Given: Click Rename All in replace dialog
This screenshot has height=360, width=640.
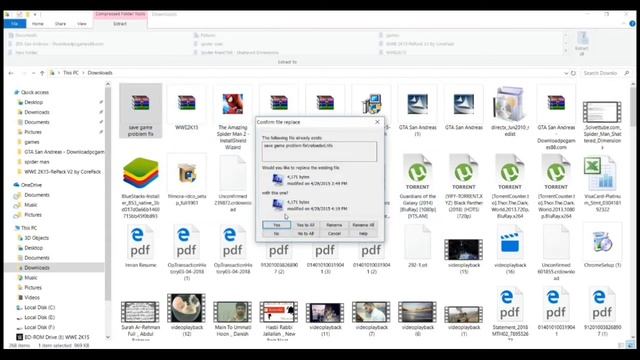Looking at the screenshot, I should [x=363, y=225].
